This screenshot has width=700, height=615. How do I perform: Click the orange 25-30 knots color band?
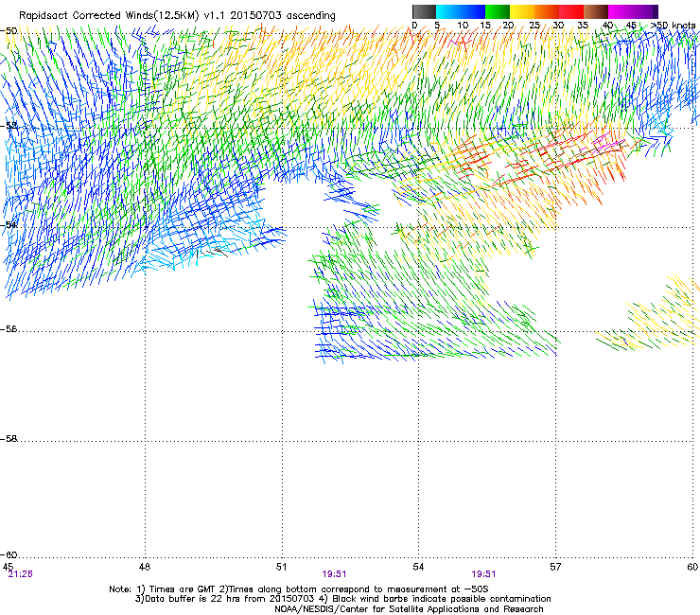click(547, 11)
